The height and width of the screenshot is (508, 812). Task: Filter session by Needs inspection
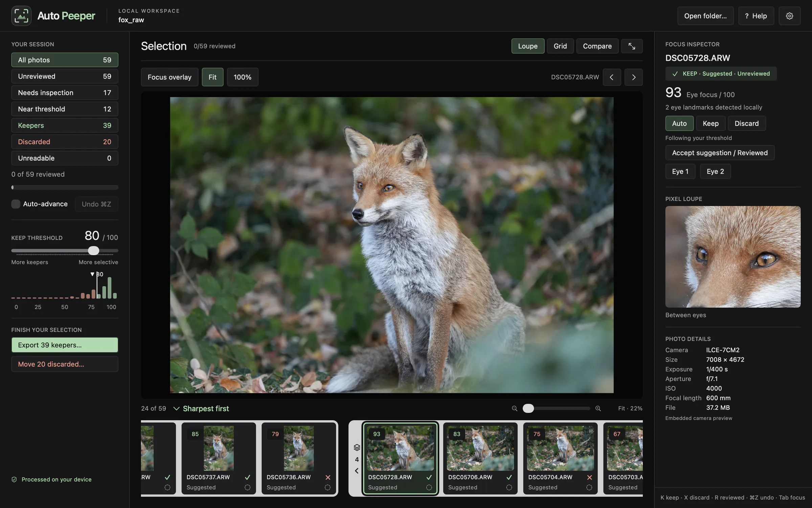coord(65,92)
